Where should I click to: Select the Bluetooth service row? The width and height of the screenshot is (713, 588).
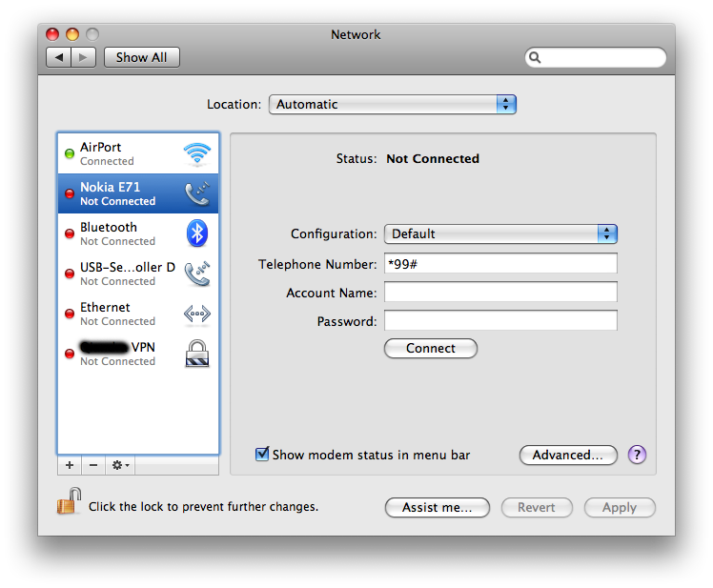(x=138, y=233)
